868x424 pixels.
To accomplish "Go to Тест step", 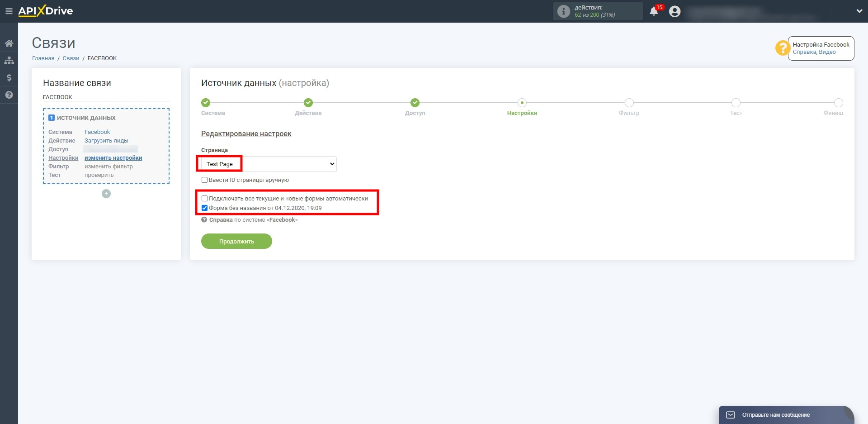I will click(736, 103).
